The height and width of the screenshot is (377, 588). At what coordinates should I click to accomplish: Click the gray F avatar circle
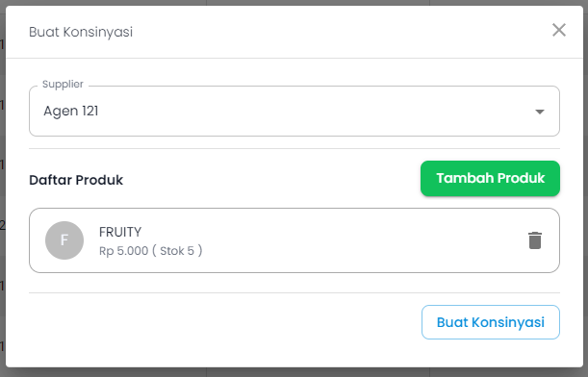(x=64, y=240)
